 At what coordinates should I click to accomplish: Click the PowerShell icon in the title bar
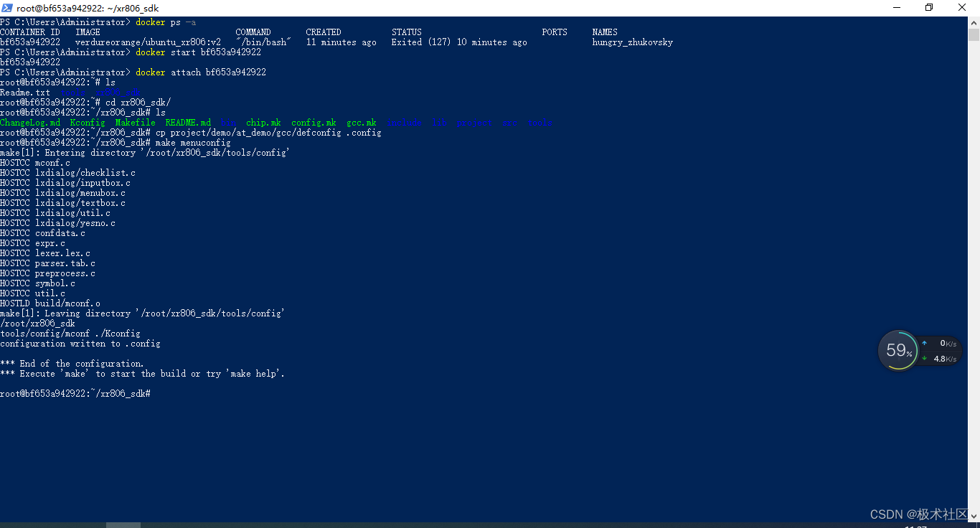tap(8, 8)
